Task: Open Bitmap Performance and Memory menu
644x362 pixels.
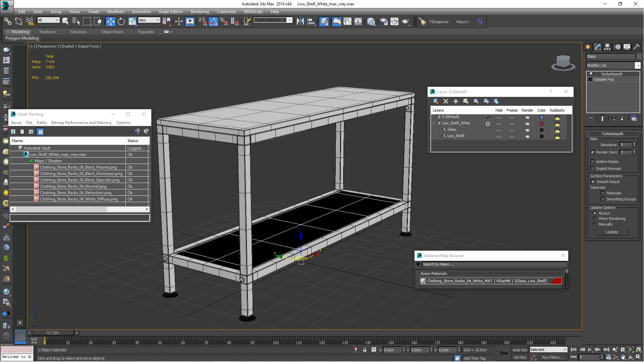Action: pos(81,123)
